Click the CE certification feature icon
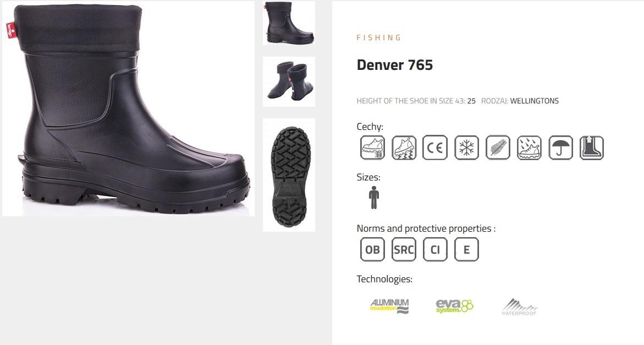The height and width of the screenshot is (345, 644). [435, 147]
